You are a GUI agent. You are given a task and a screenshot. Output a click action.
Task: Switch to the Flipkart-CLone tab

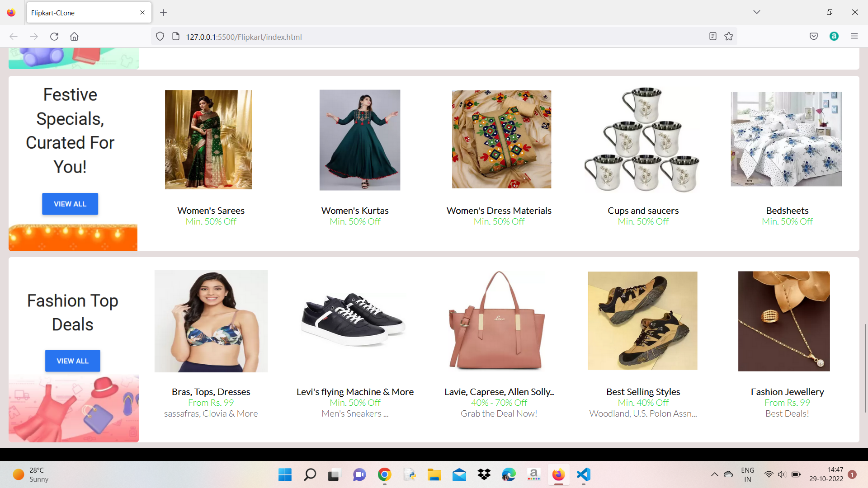81,13
